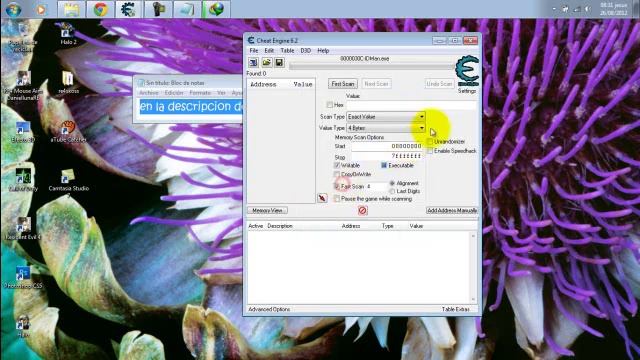
Task: Click the Undo Scan button
Action: pyautogui.click(x=439, y=84)
